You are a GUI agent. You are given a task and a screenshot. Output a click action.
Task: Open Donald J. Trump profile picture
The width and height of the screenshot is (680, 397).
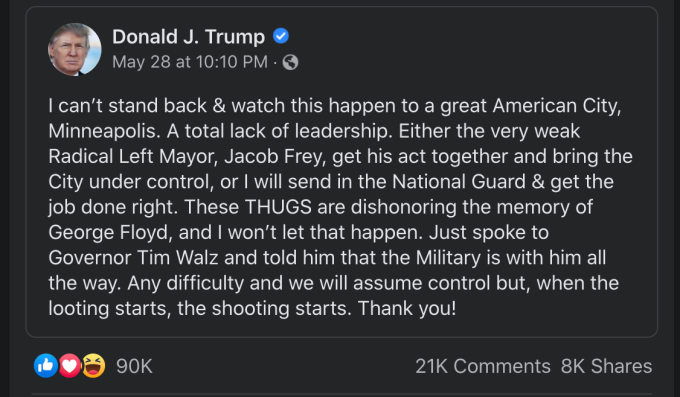point(75,49)
